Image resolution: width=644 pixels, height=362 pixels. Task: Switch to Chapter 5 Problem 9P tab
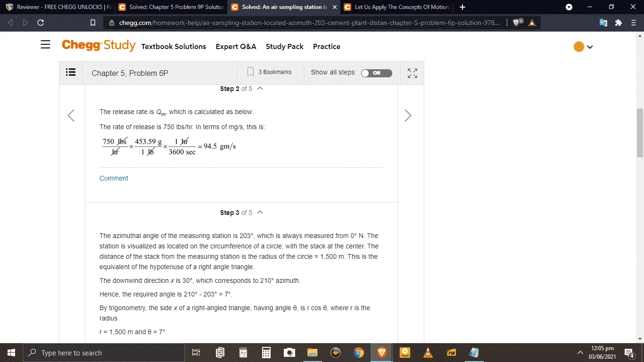171,7
